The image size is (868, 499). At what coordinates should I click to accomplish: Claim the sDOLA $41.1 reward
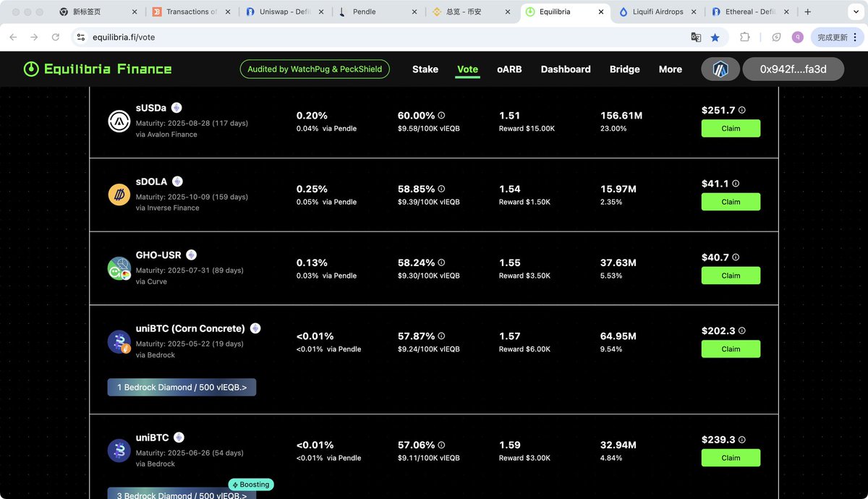coord(731,202)
